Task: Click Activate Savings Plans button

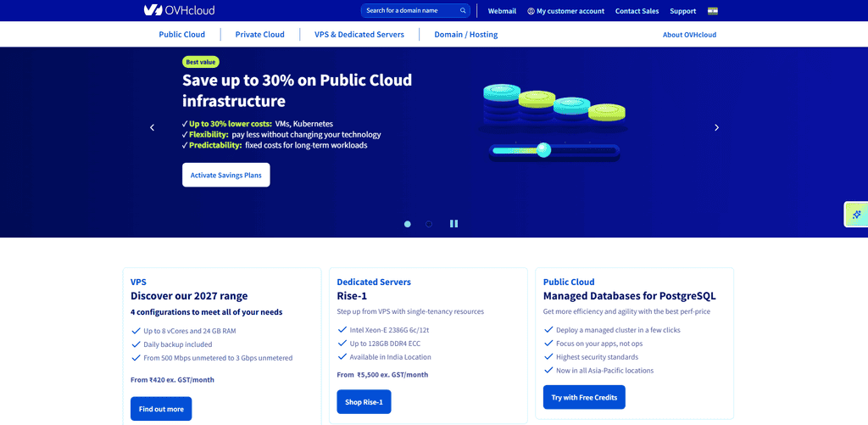Action: pyautogui.click(x=225, y=175)
